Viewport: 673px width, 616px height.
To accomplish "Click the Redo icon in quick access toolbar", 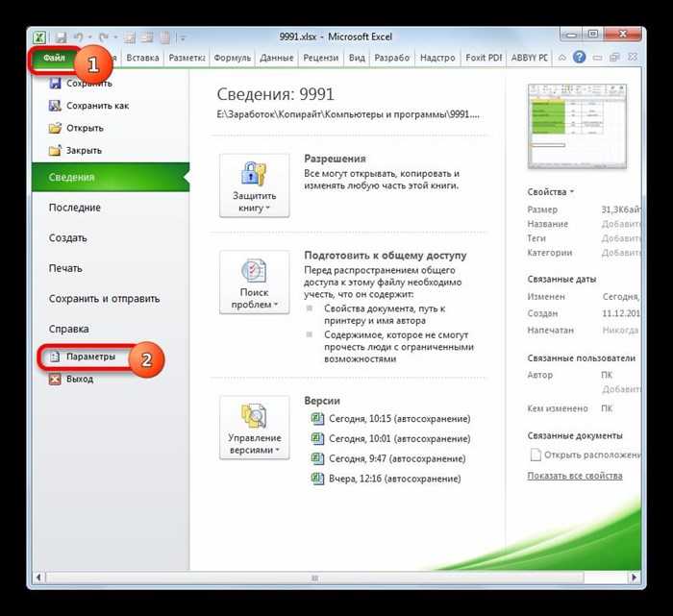I will click(104, 37).
